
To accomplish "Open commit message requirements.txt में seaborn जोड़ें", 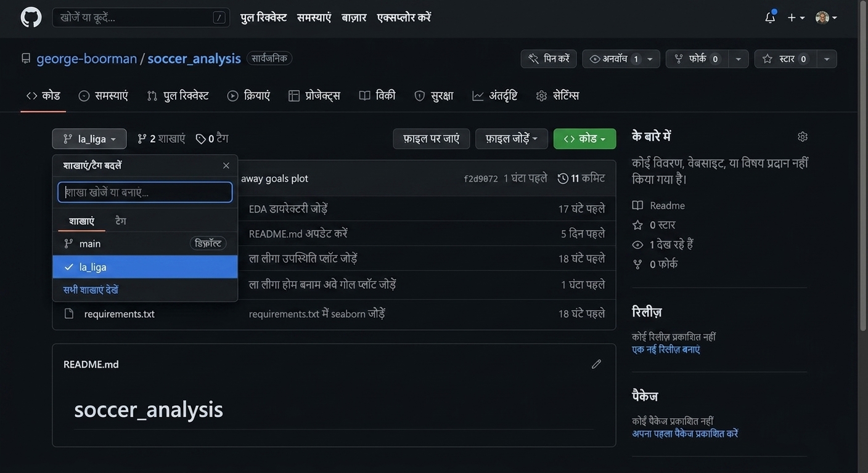I will point(317,314).
